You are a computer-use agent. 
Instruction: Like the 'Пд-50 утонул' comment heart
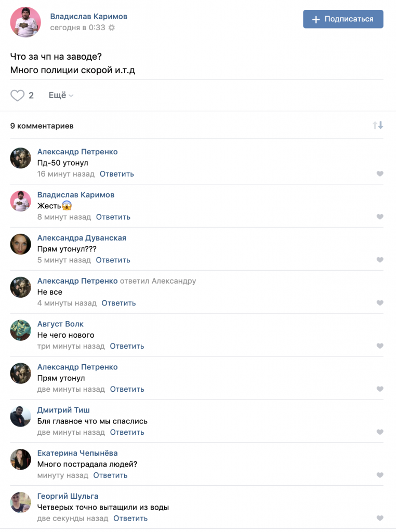point(380,174)
